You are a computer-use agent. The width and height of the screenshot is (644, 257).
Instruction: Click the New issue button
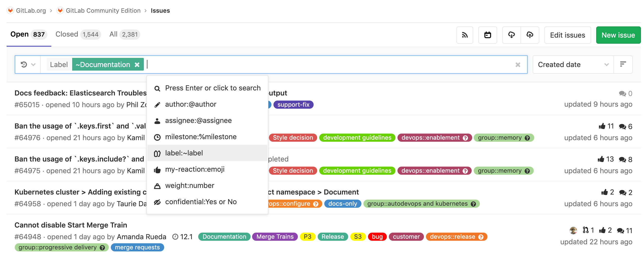pyautogui.click(x=618, y=35)
